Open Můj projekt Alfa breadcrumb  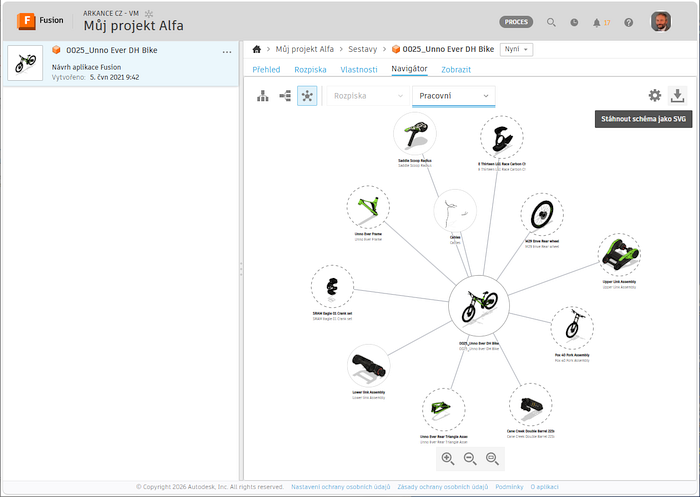(304, 49)
